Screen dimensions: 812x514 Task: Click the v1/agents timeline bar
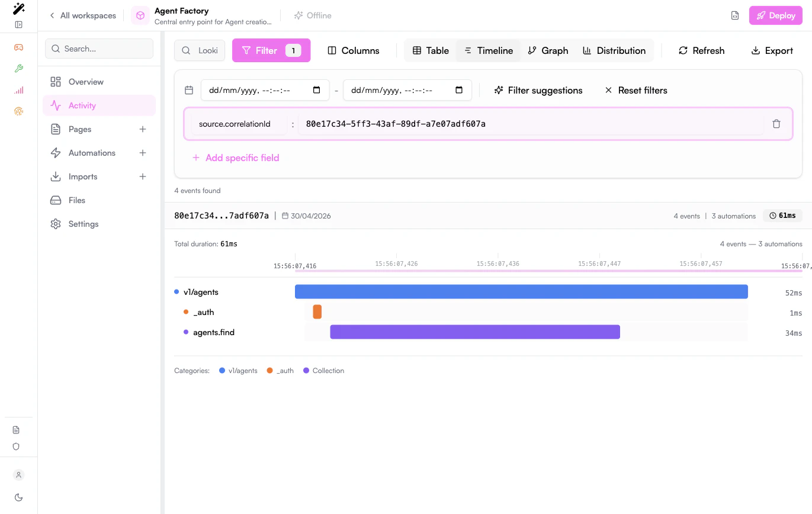pos(521,292)
